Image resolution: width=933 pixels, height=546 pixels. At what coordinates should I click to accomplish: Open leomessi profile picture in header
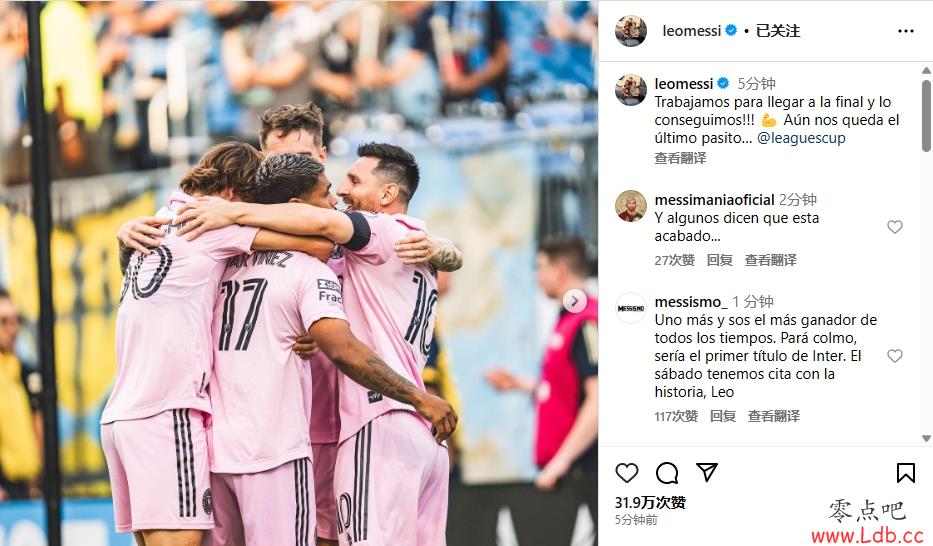click(631, 31)
